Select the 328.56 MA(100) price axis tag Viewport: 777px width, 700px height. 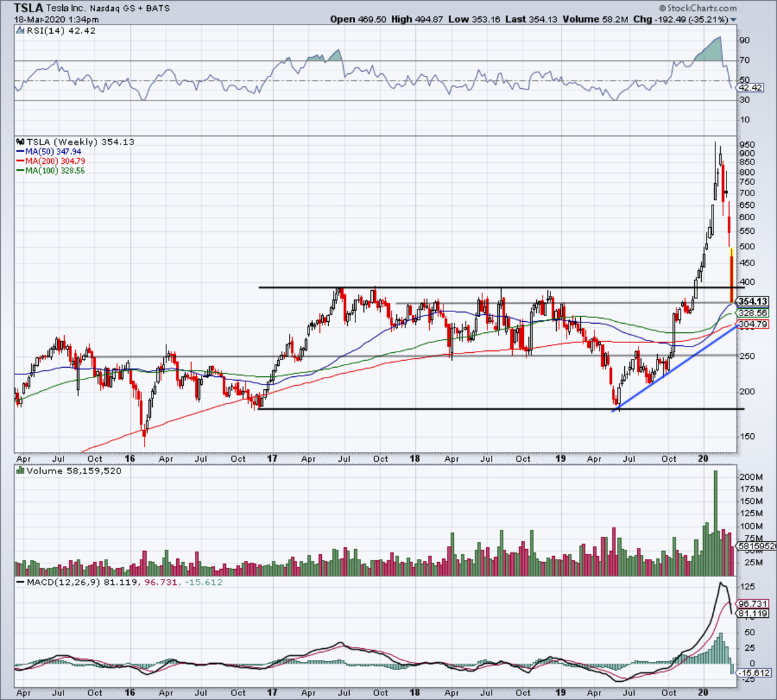752,312
